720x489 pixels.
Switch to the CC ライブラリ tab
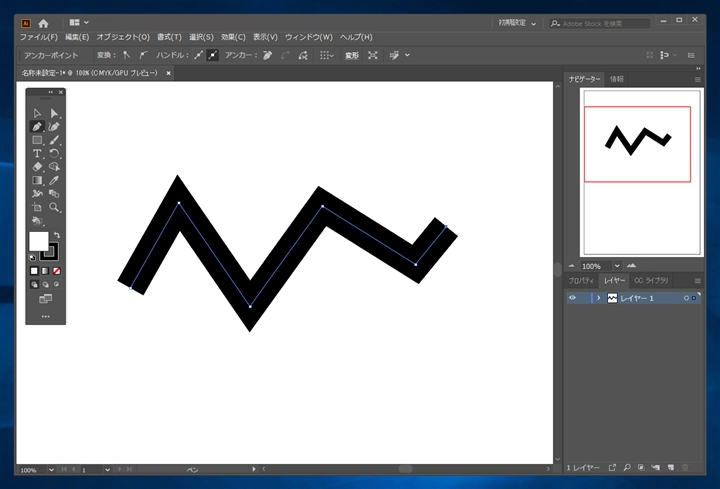[x=651, y=281]
